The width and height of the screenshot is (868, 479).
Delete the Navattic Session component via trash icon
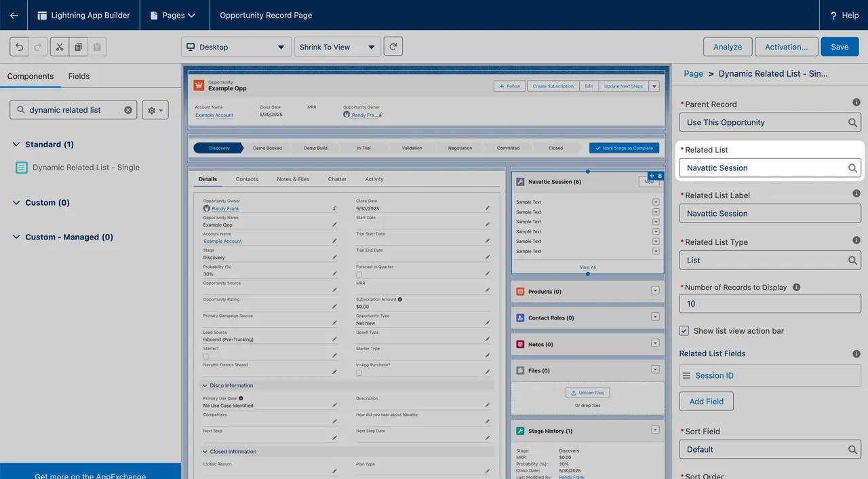tap(660, 176)
